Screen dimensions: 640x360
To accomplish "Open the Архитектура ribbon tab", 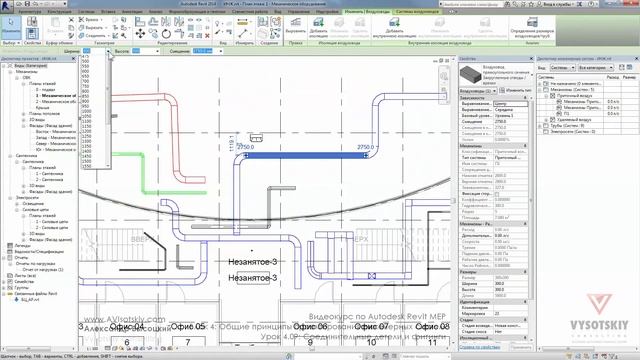I will pos(29,12).
